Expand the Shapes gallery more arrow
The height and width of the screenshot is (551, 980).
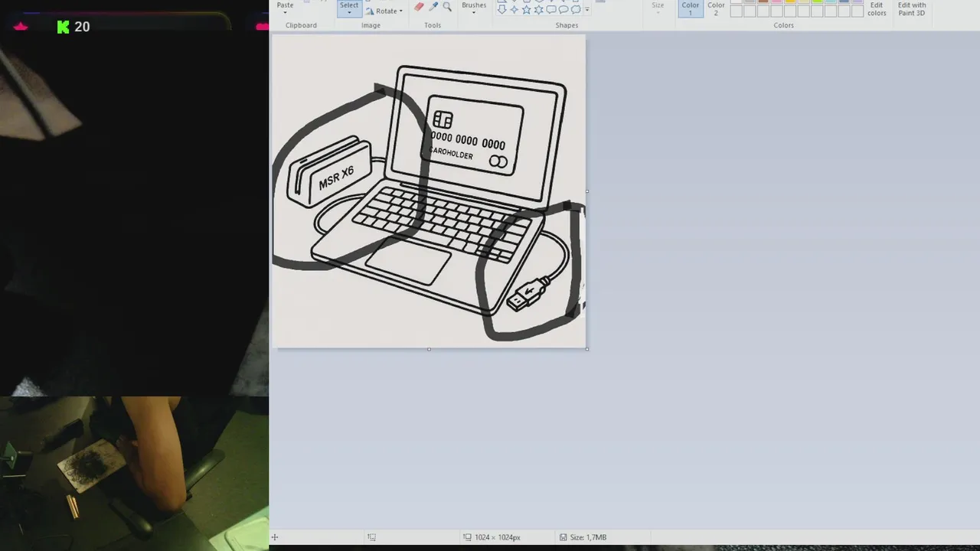[587, 10]
